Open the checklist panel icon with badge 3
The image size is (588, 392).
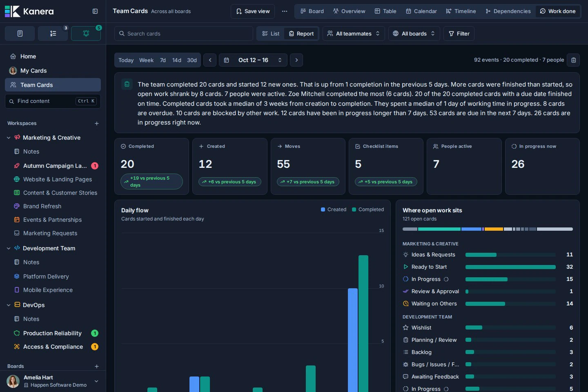pos(53,33)
